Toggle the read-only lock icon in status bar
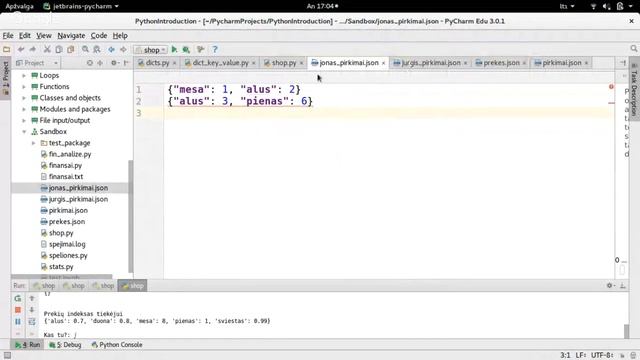This screenshot has width=640, height=360. click(622, 356)
